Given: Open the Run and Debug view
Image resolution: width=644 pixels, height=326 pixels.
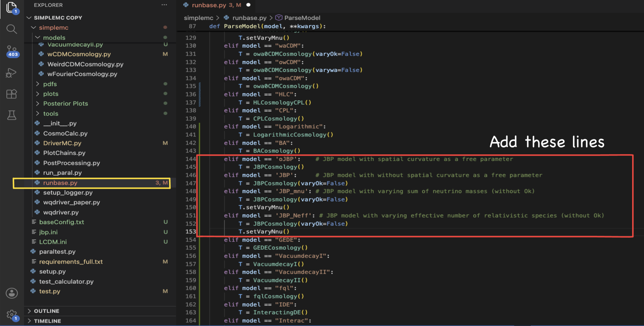Looking at the screenshot, I should point(11,73).
